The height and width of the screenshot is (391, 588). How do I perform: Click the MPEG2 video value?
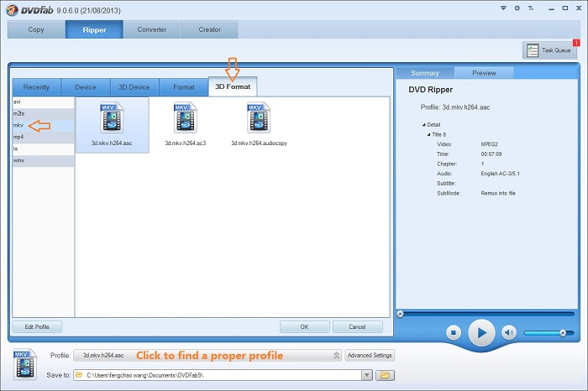pyautogui.click(x=490, y=144)
